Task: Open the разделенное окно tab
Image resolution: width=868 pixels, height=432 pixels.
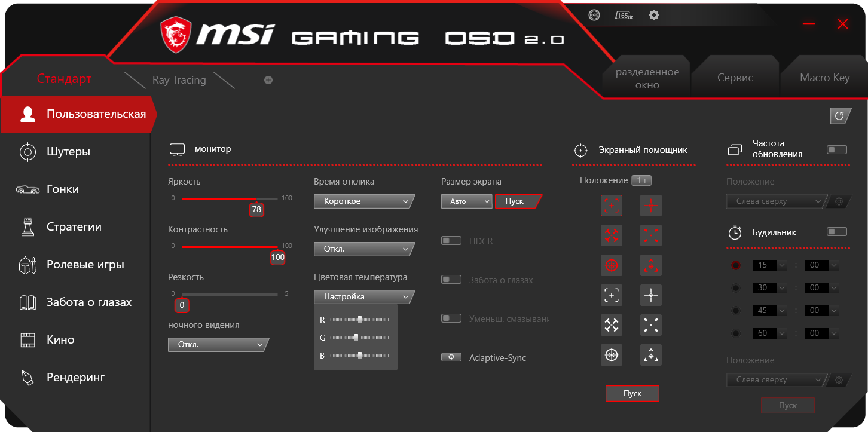Action: 647,78
